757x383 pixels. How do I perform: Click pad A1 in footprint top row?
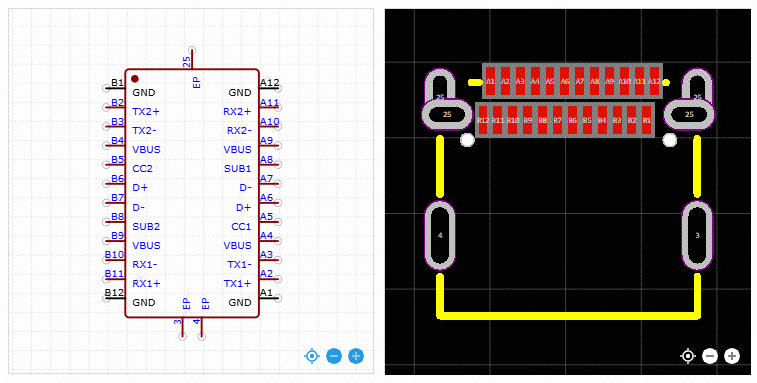click(490, 82)
